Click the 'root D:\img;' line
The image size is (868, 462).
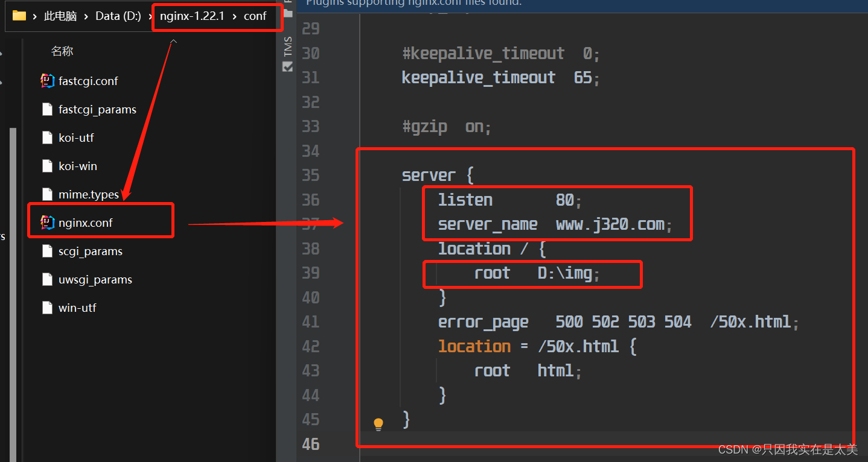pyautogui.click(x=537, y=273)
